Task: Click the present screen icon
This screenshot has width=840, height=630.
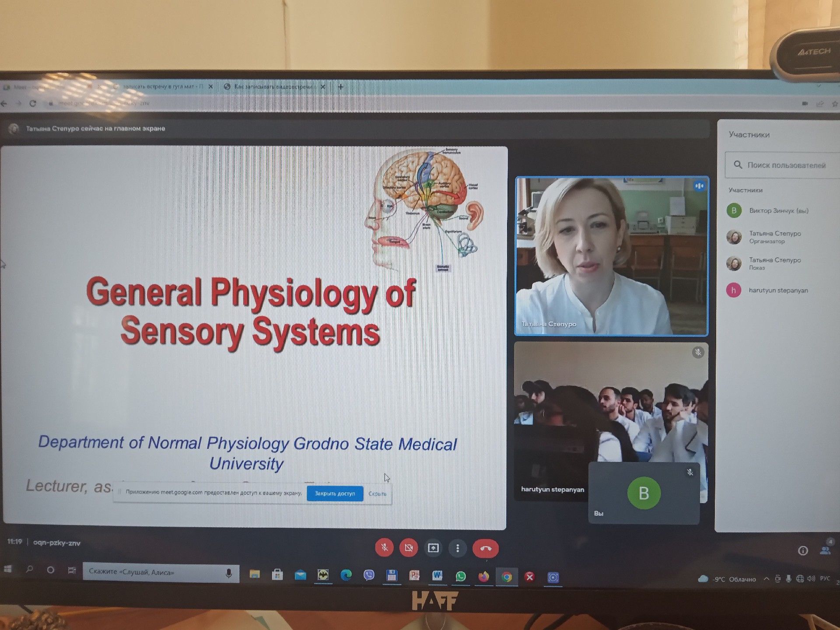Action: tap(433, 548)
